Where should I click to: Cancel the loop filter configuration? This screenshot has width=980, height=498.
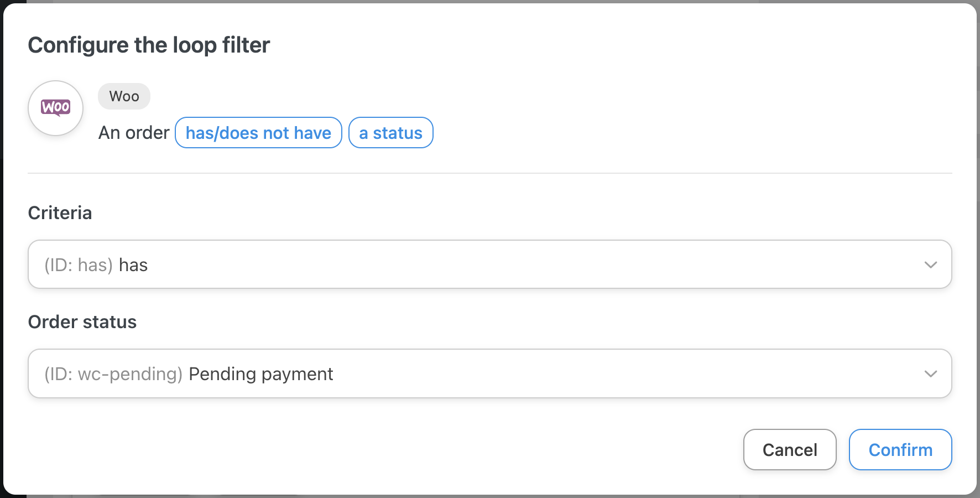pos(789,450)
